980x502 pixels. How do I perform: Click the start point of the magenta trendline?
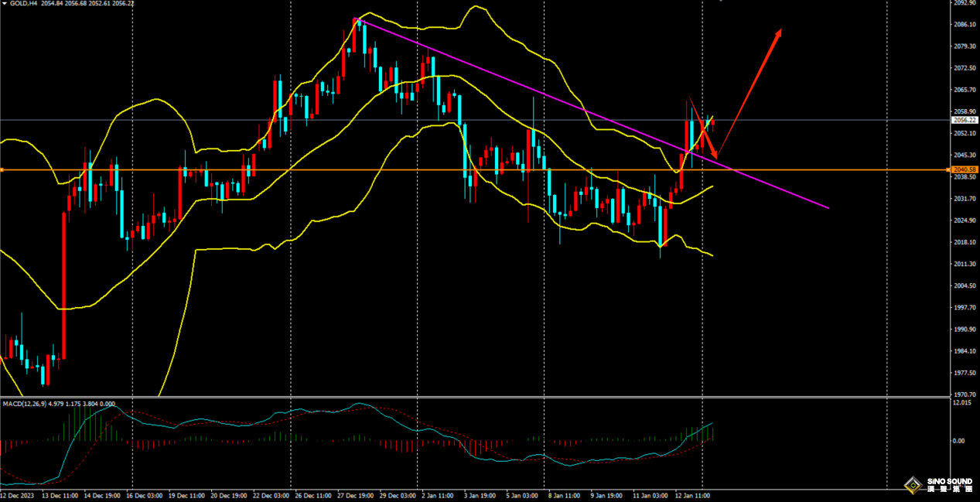click(356, 19)
